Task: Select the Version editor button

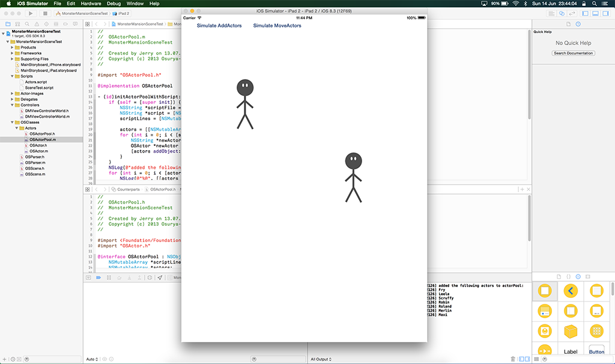Action: 572,13
